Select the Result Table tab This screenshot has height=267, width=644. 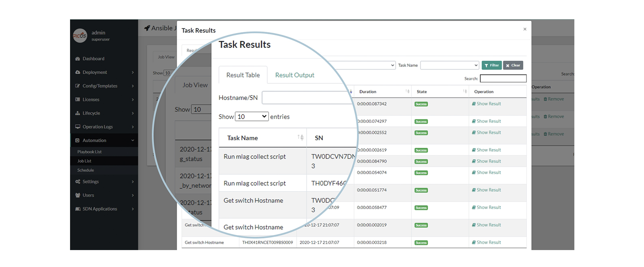pos(243,75)
